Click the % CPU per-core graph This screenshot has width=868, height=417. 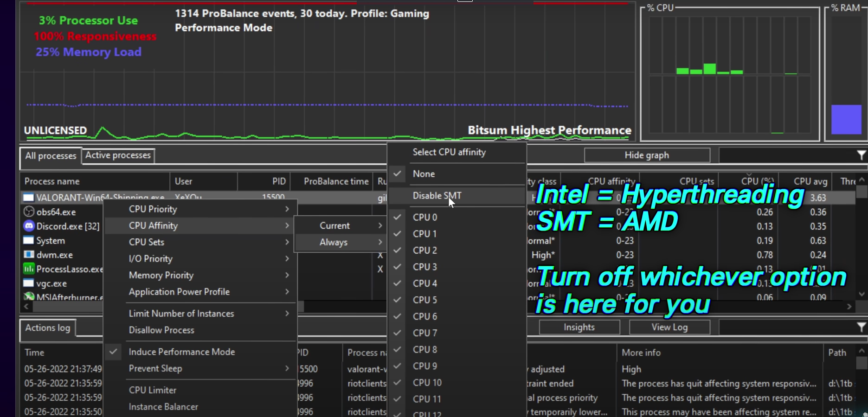tap(730, 75)
